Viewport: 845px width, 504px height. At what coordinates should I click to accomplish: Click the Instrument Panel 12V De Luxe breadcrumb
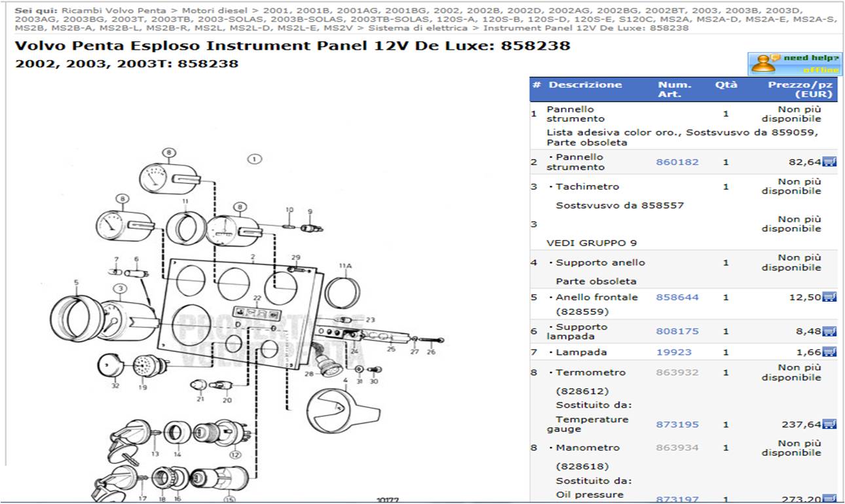click(586, 28)
